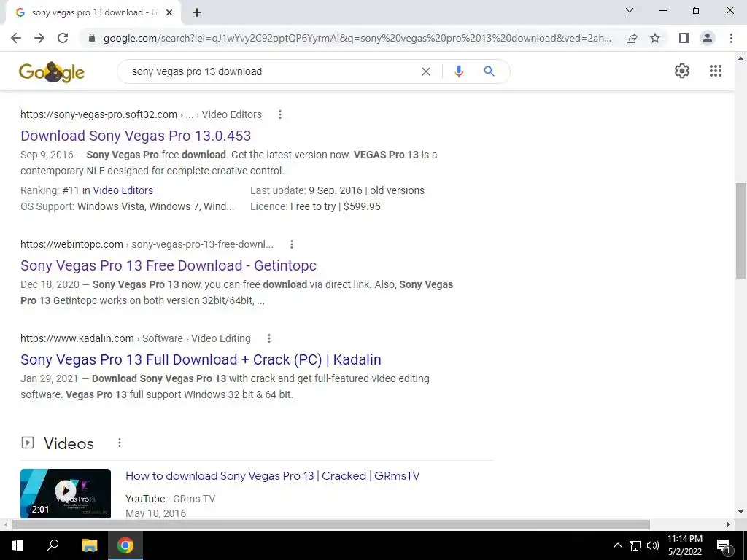Open options for the webintopc.com result
This screenshot has width=747, height=560.
292,244
